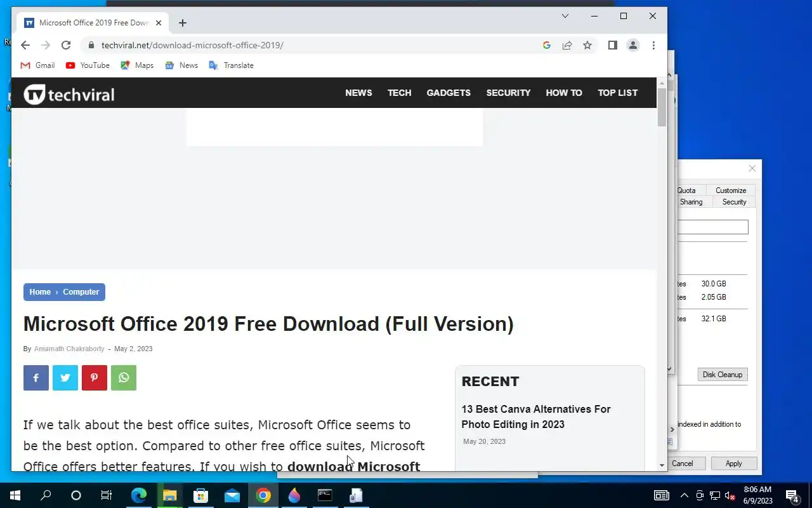This screenshot has height=508, width=812.
Task: Open taskbar Search
Action: click(46, 495)
